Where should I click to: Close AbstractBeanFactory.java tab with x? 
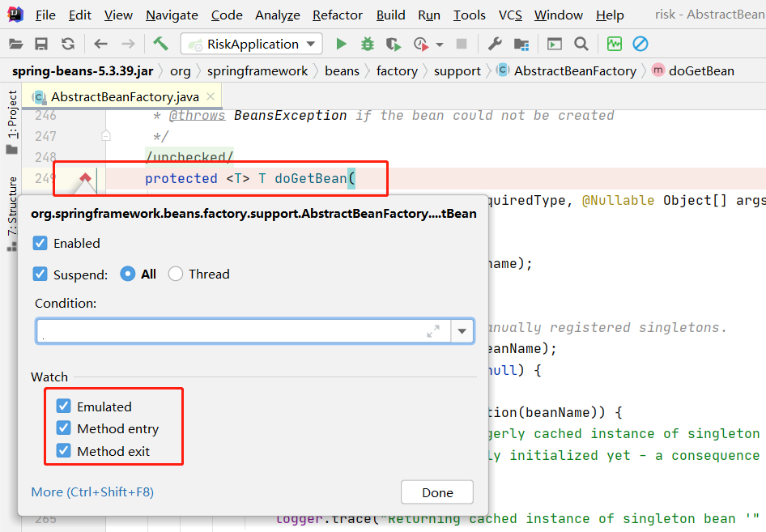[211, 96]
